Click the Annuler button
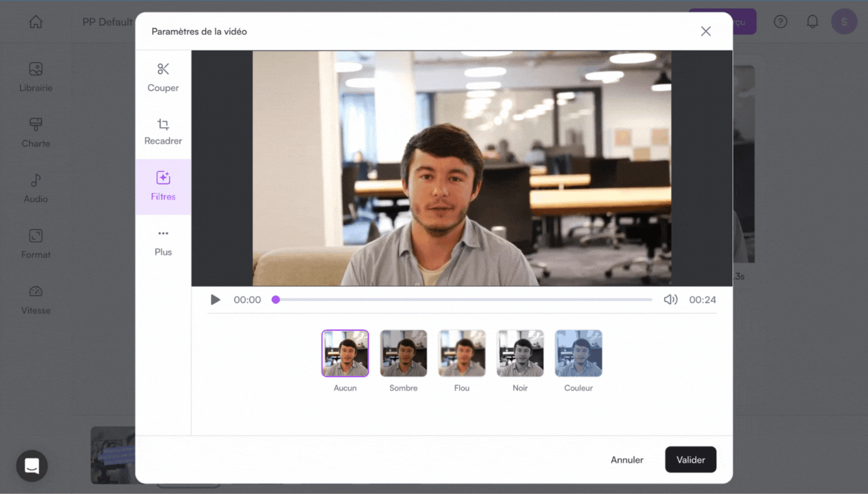Image resolution: width=868 pixels, height=494 pixels. tap(627, 460)
